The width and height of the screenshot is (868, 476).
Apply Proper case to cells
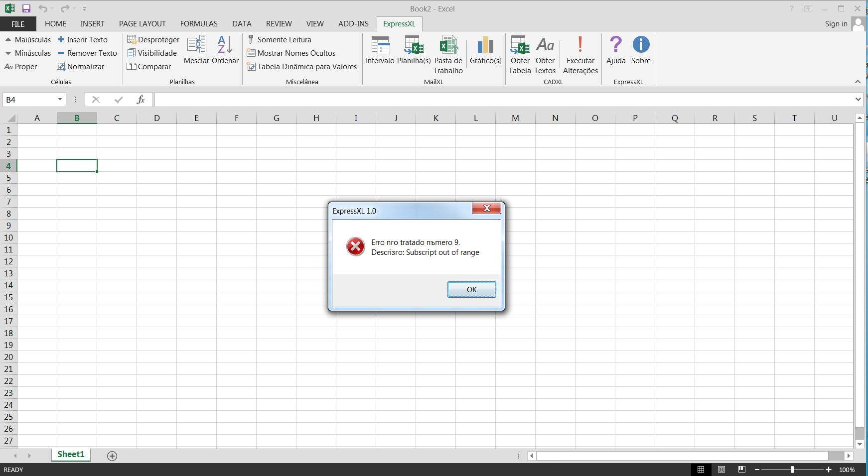point(20,67)
